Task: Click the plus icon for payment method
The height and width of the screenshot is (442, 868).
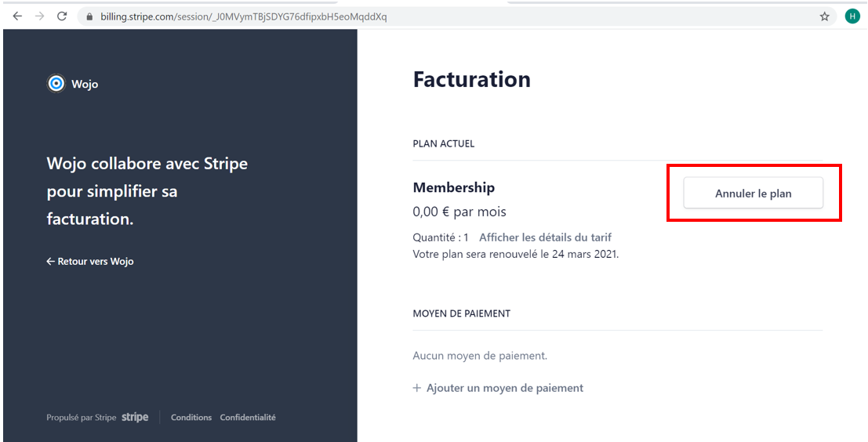Action: [x=417, y=388]
